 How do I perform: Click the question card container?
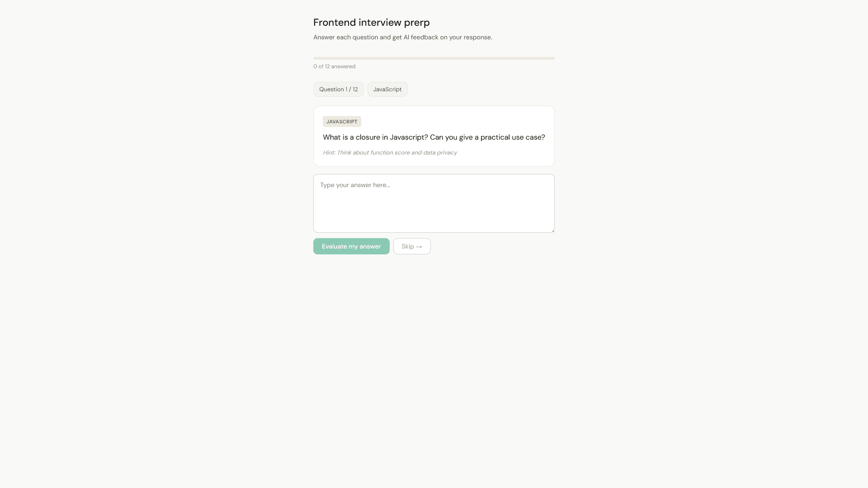(434, 136)
